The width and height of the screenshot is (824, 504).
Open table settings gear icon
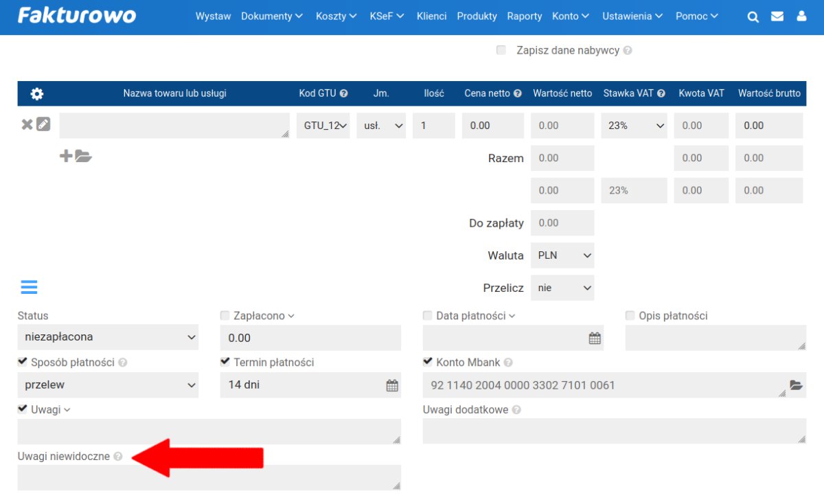(37, 94)
